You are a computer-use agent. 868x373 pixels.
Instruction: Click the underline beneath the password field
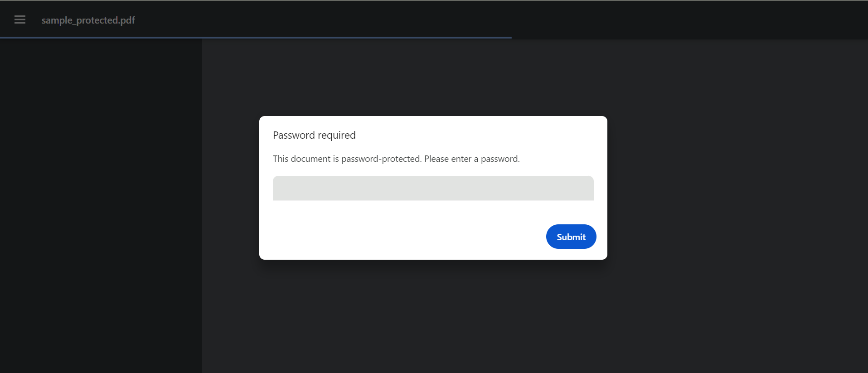point(433,200)
